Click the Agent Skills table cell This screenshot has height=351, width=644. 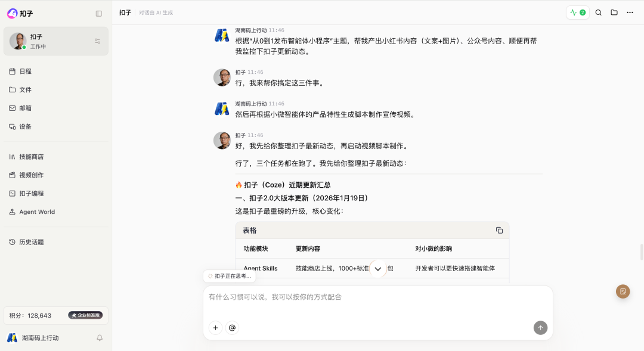(261, 269)
